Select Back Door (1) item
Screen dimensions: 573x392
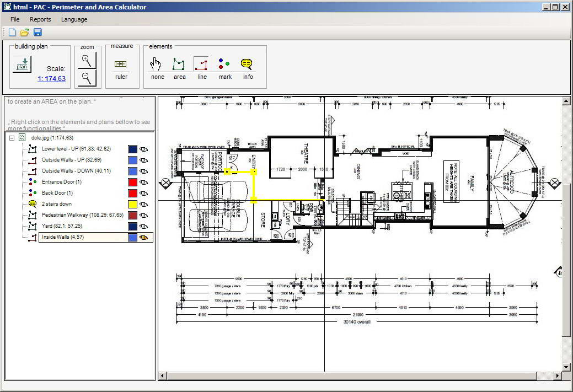tap(57, 193)
